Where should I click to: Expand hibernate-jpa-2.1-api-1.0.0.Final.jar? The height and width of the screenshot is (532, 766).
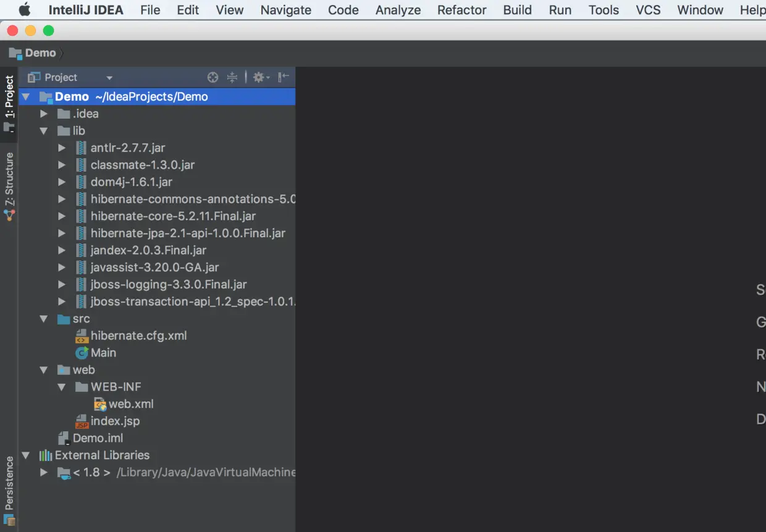tap(62, 234)
